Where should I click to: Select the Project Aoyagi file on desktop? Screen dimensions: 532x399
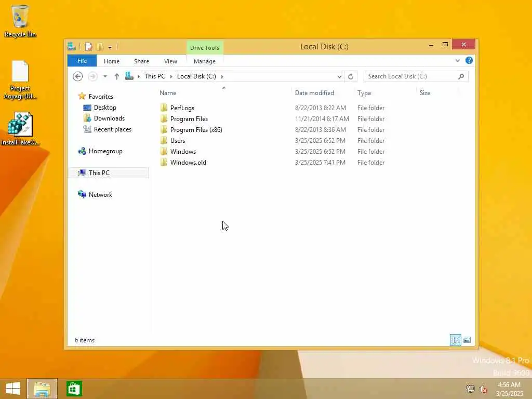pyautogui.click(x=20, y=80)
